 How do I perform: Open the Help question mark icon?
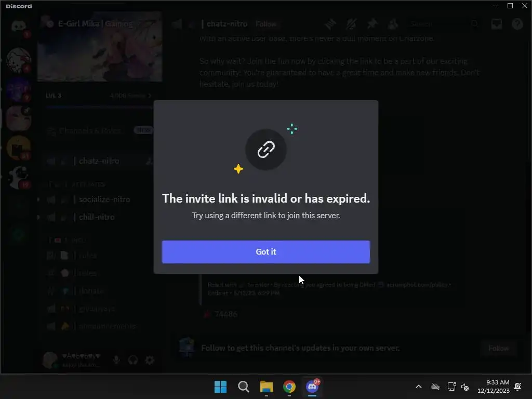[x=517, y=24]
